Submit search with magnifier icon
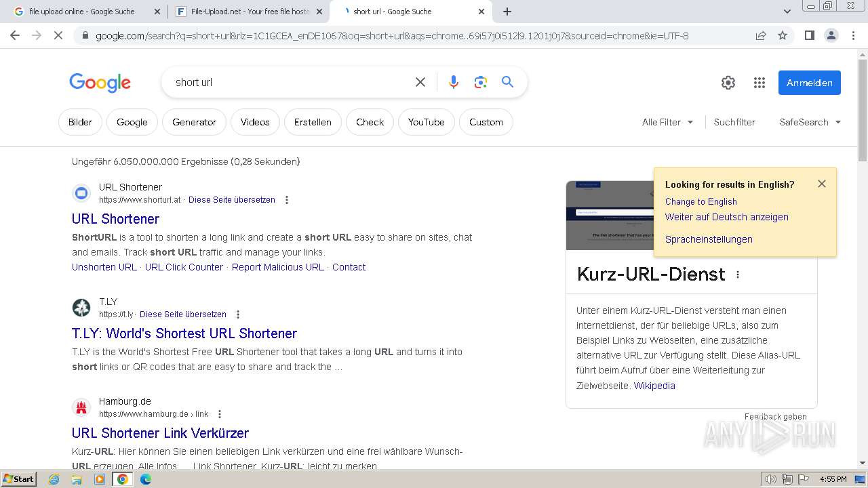The image size is (868, 488). pos(507,82)
